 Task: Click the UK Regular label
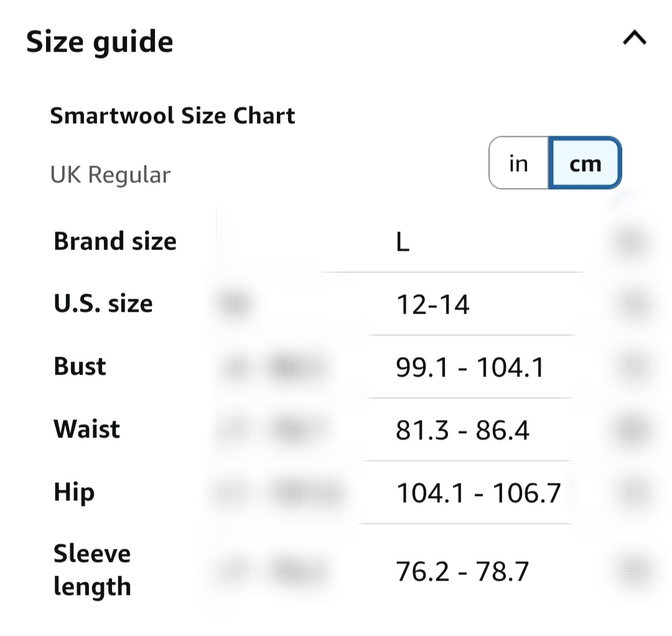[x=110, y=175]
